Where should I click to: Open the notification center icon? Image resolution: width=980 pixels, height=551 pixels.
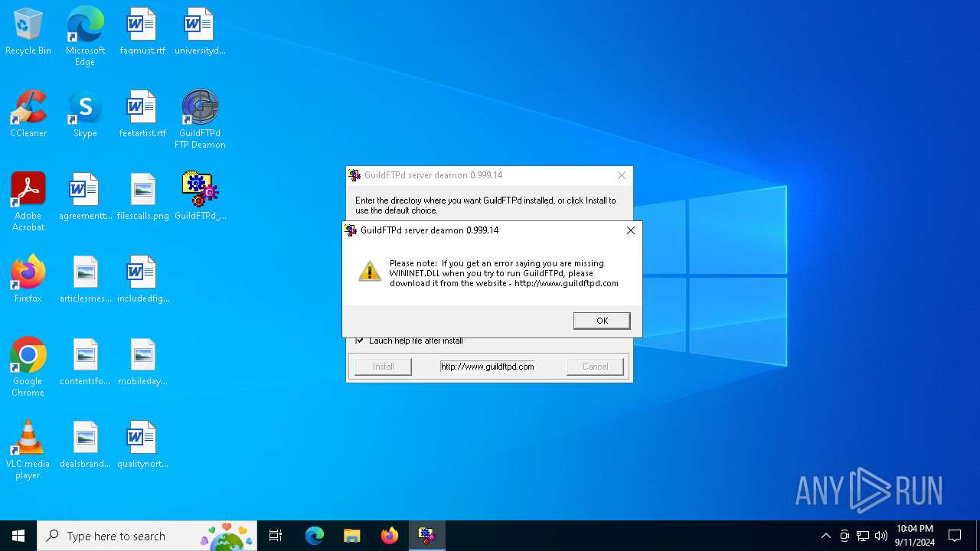pyautogui.click(x=955, y=536)
